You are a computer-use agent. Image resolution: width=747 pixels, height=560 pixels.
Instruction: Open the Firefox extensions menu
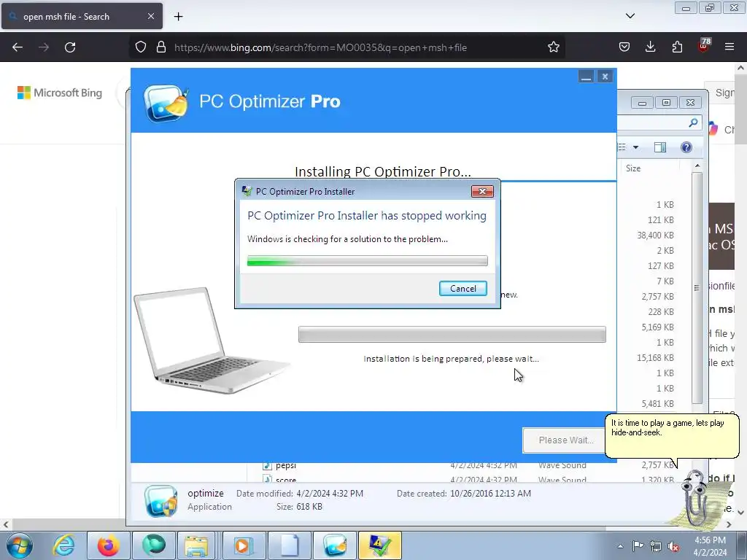[677, 47]
